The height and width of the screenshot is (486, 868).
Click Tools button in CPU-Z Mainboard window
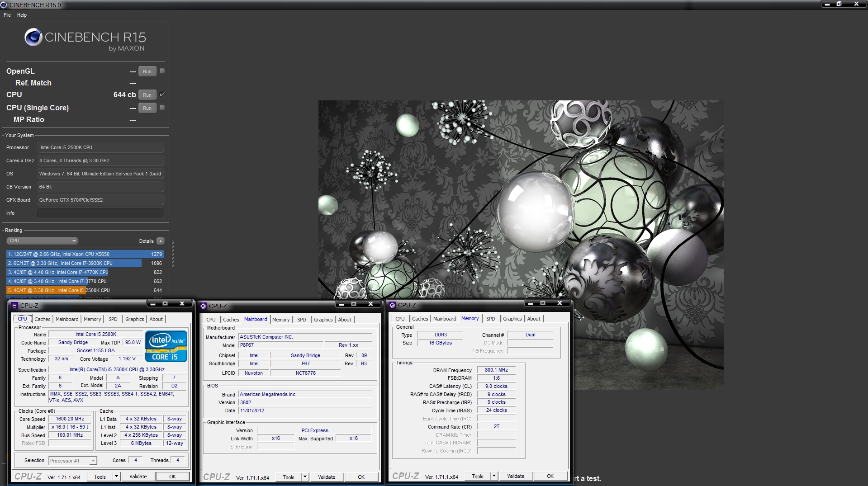tap(289, 477)
